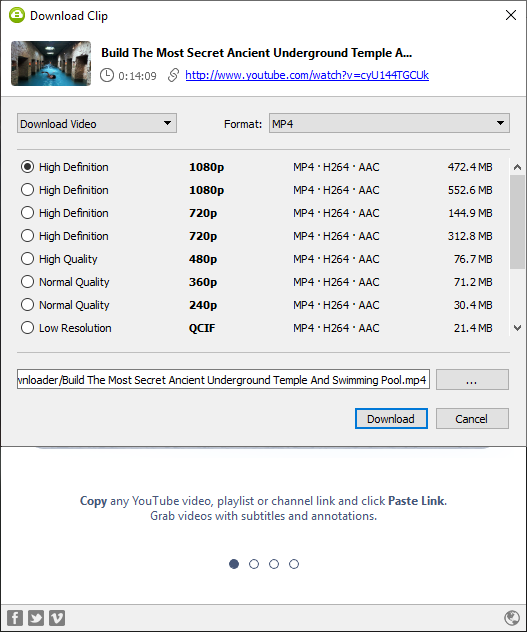Click the scroll down arrow of quality list
The image size is (527, 632).
point(517,328)
